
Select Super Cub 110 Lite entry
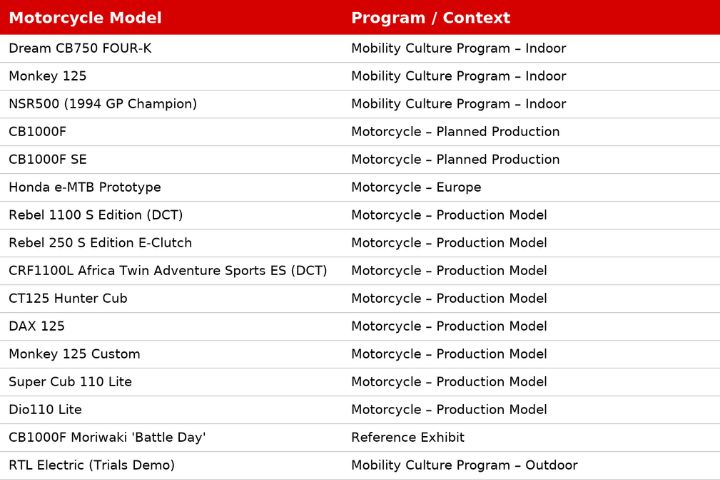pyautogui.click(x=70, y=382)
